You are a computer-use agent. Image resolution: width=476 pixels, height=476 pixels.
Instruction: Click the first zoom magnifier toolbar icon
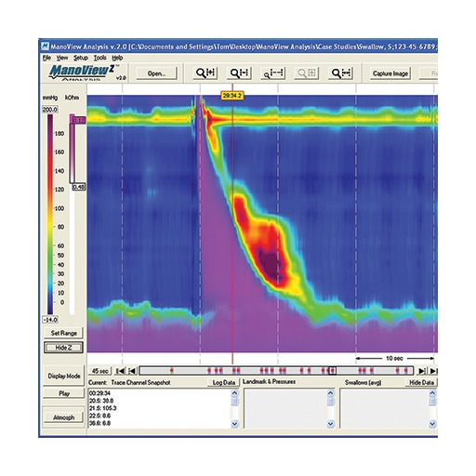205,73
